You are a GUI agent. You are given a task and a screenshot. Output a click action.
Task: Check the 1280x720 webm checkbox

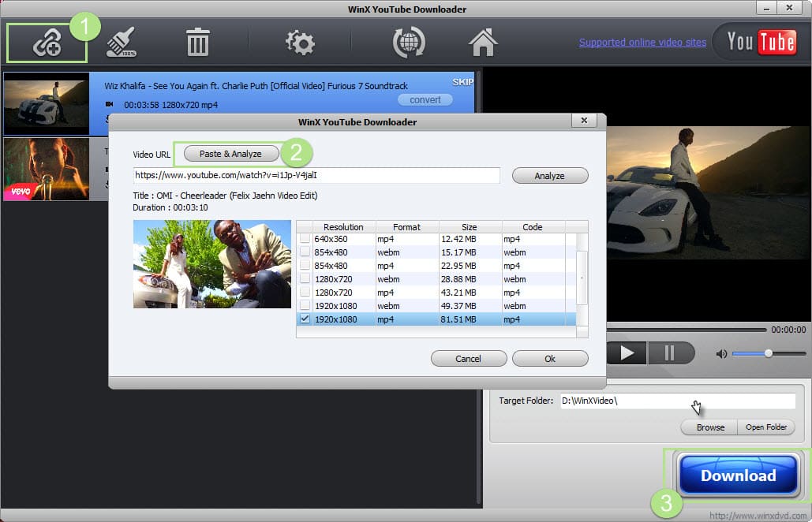coord(305,279)
